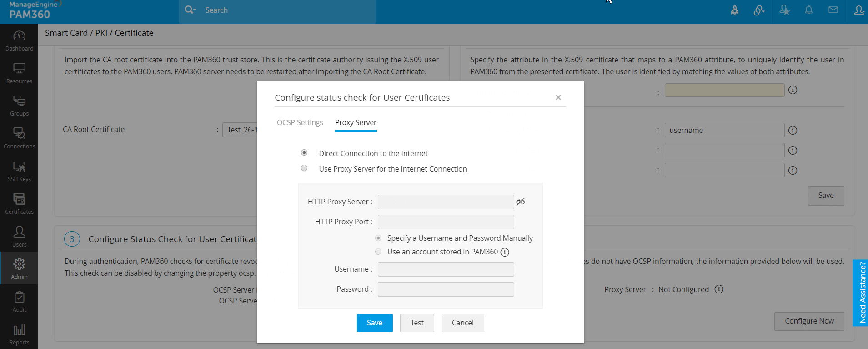Click info icon beside Proxy Server status
This screenshot has height=349, width=868.
(719, 289)
